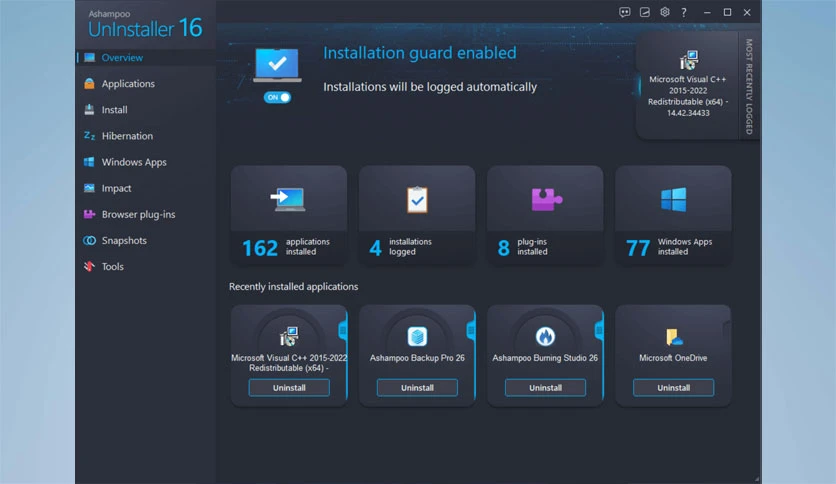Click the installations logged clipboard icon

tap(417, 200)
